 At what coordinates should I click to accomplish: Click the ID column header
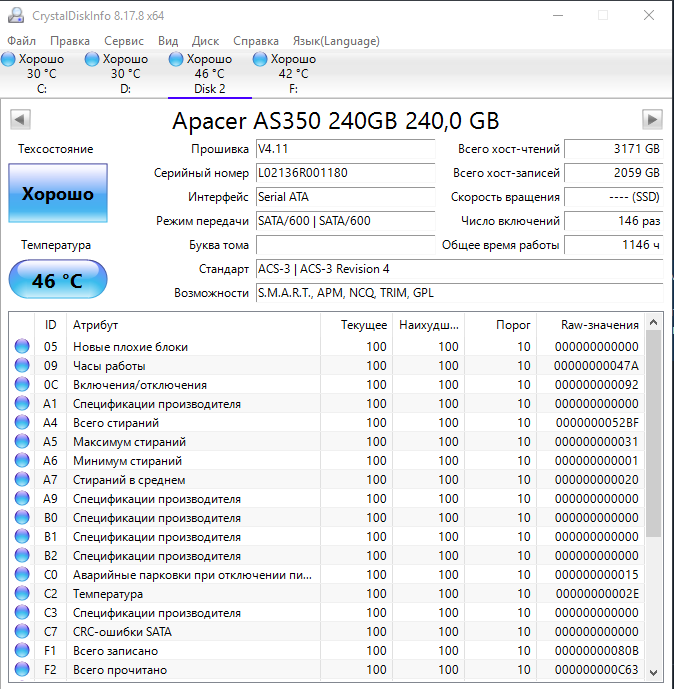(x=50, y=325)
